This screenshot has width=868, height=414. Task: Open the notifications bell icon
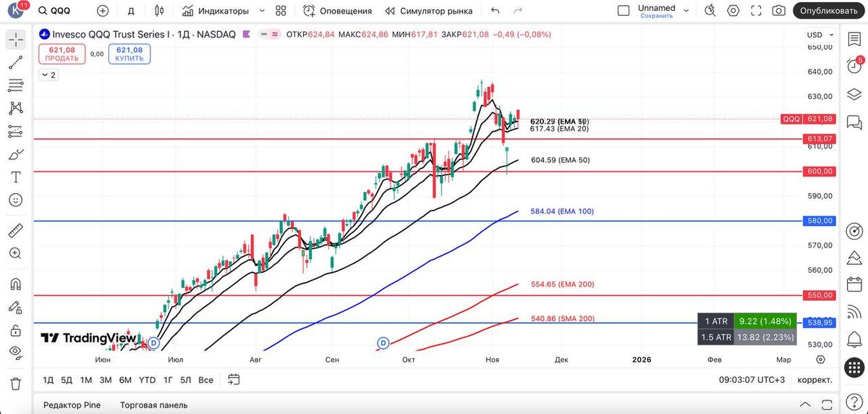[x=854, y=340]
